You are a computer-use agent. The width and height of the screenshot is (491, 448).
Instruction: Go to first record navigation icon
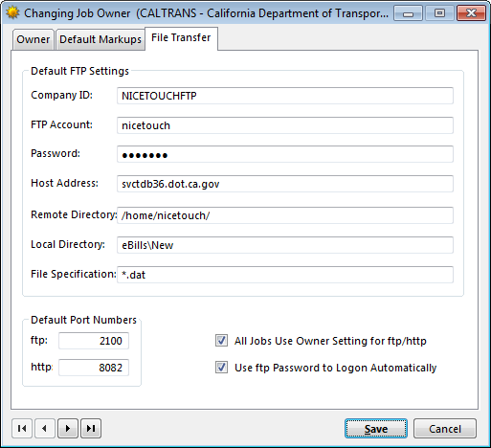[22, 428]
